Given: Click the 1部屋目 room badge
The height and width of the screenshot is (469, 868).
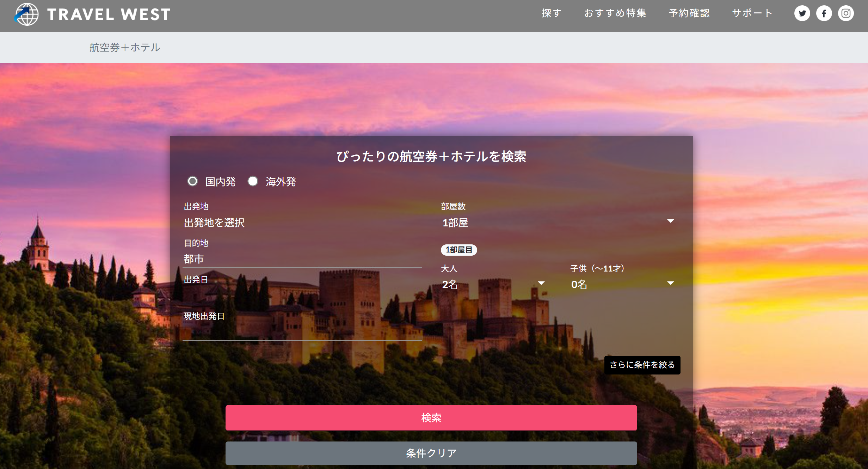Looking at the screenshot, I should point(459,250).
